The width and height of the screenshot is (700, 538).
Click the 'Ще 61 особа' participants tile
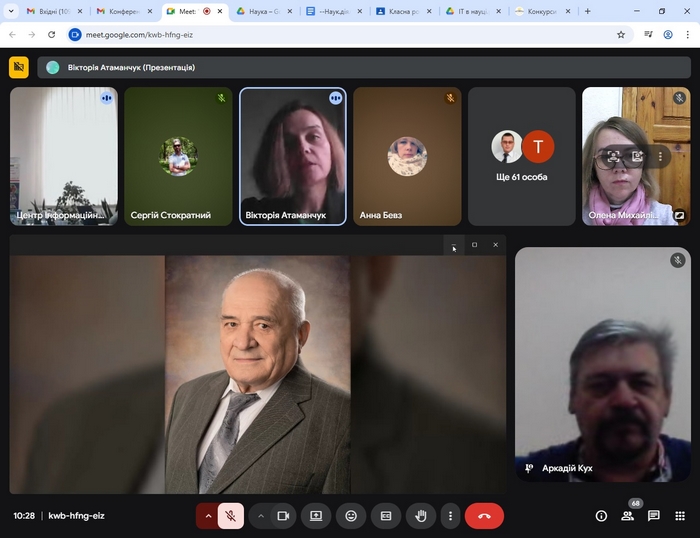522,155
